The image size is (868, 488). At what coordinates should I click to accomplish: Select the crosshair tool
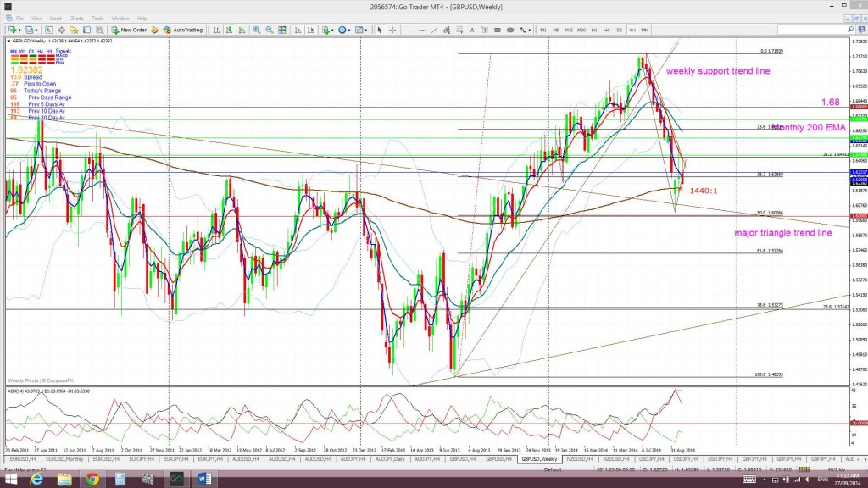392,30
